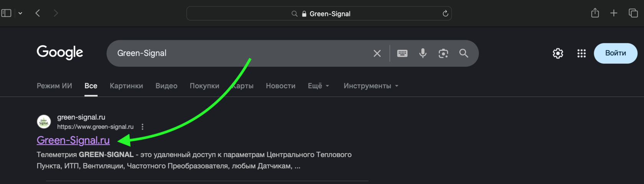Go back to the previous page

(38, 13)
